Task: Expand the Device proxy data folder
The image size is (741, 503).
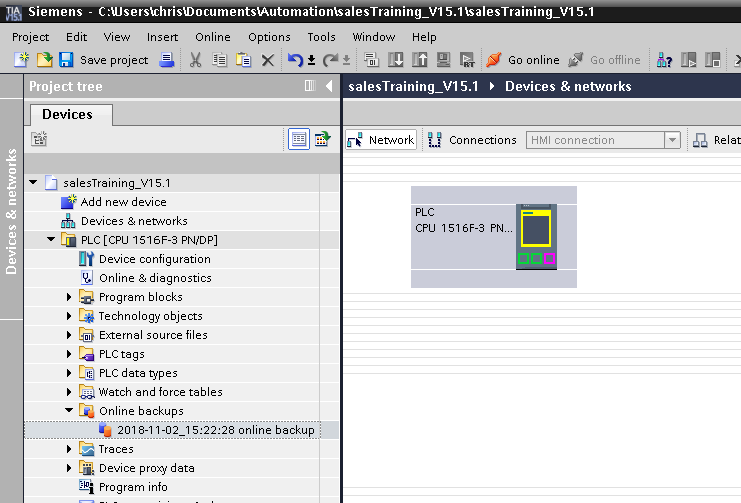Action: pyautogui.click(x=69, y=468)
